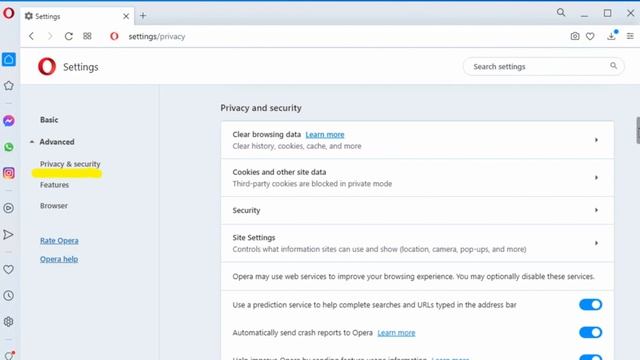The image size is (640, 360).
Task: Click Cookies and other site data title
Action: (279, 172)
